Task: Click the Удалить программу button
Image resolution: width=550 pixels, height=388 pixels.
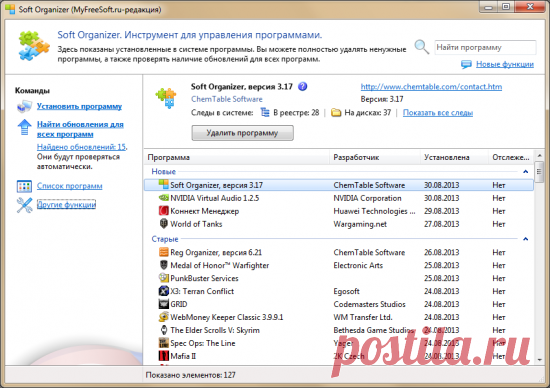Action: (242, 133)
